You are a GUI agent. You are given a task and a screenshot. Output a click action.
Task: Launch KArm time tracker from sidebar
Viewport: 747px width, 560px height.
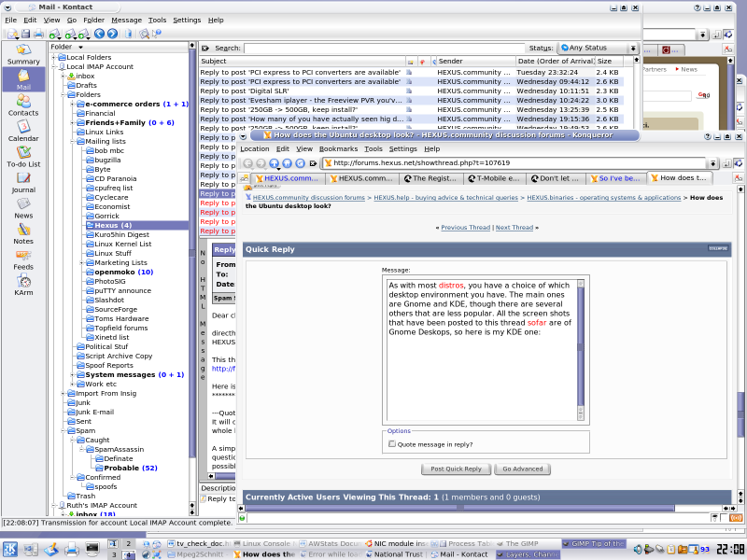[x=23, y=284]
